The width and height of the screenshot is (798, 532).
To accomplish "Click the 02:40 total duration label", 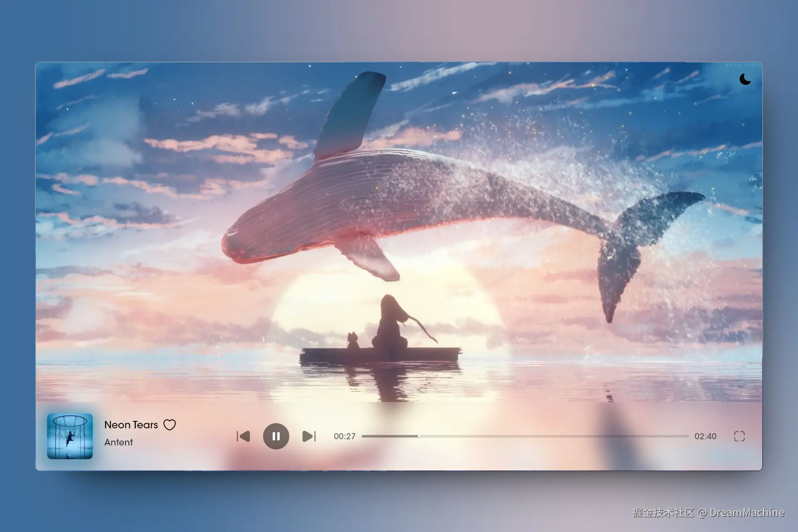I will (705, 436).
